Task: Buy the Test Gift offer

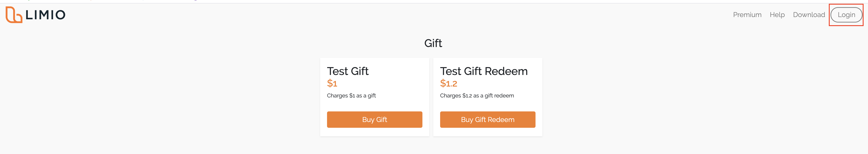Action: [374, 120]
